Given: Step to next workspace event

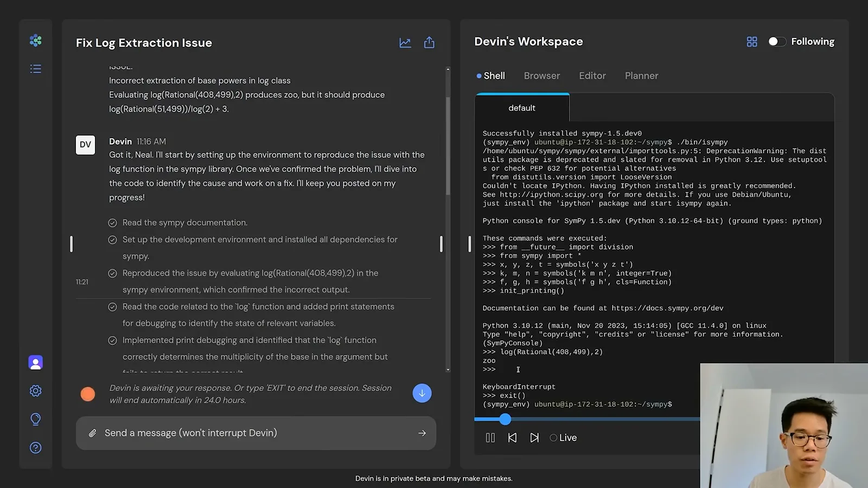Looking at the screenshot, I should point(534,438).
